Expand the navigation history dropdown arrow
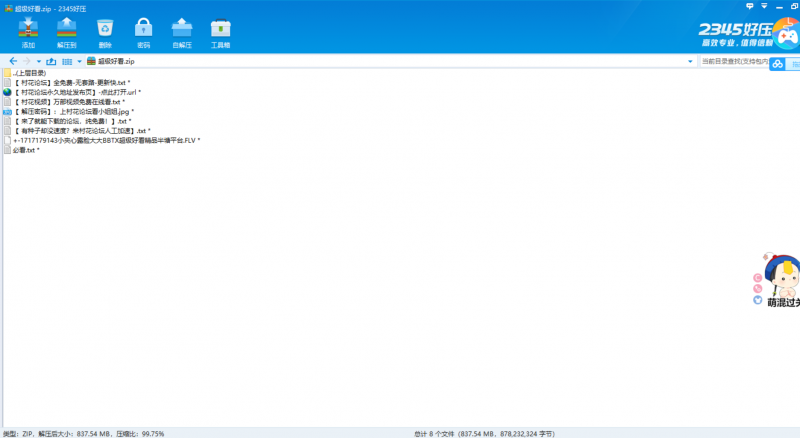This screenshot has height=438, width=800. tap(38, 62)
